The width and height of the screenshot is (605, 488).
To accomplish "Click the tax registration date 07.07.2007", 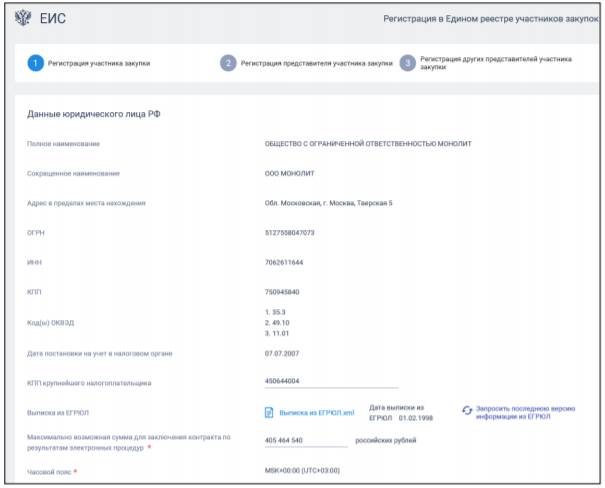I will pos(282,352).
